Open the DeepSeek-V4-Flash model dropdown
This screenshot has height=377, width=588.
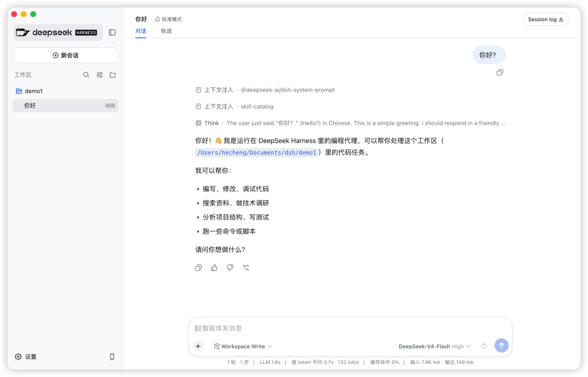click(x=434, y=346)
